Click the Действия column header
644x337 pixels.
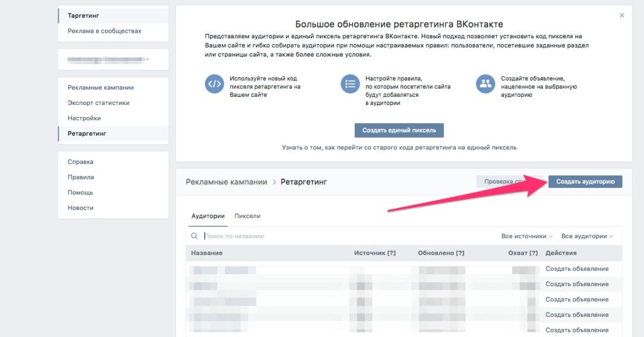pos(561,253)
